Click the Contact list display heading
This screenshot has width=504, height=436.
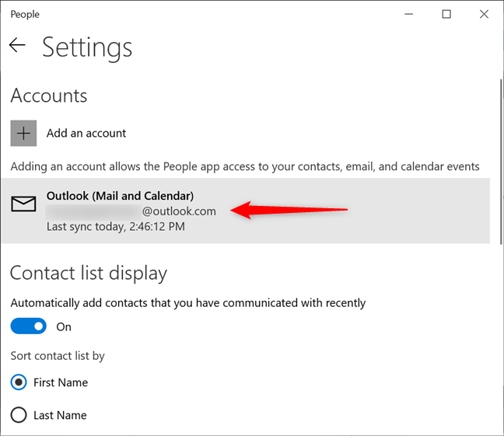89,274
